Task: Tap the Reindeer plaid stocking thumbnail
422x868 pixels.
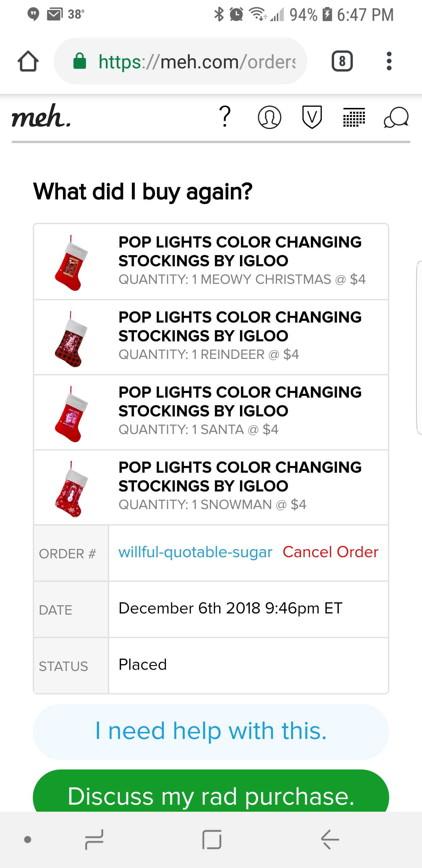Action: pyautogui.click(x=71, y=339)
